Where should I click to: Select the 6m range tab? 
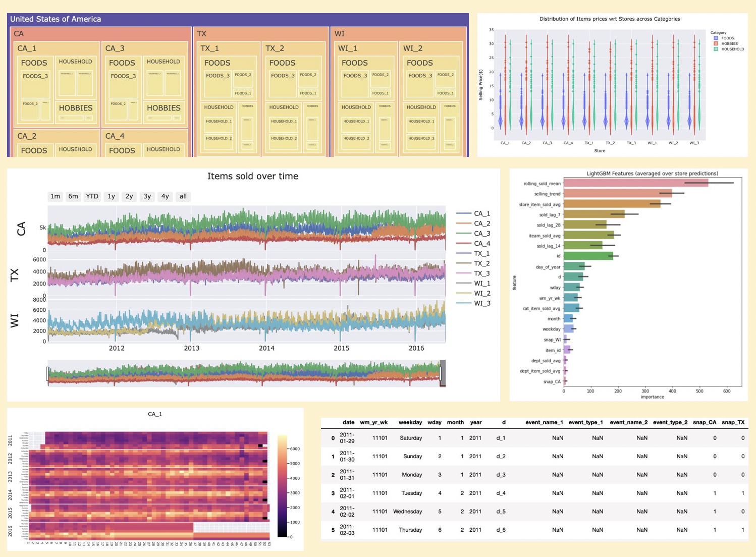[73, 196]
